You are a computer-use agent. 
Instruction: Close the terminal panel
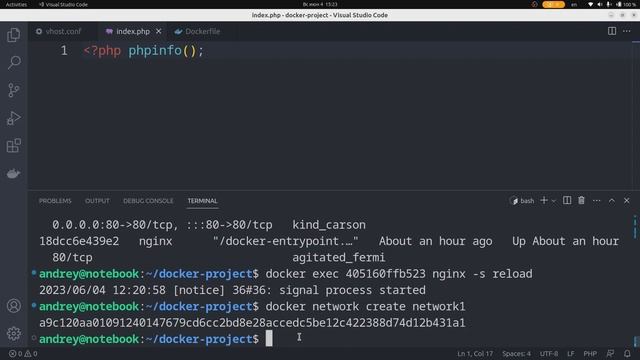point(627,201)
